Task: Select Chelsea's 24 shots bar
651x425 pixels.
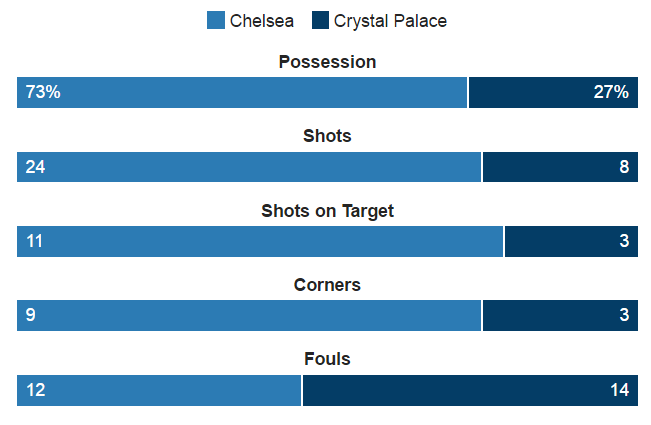Action: pyautogui.click(x=249, y=167)
